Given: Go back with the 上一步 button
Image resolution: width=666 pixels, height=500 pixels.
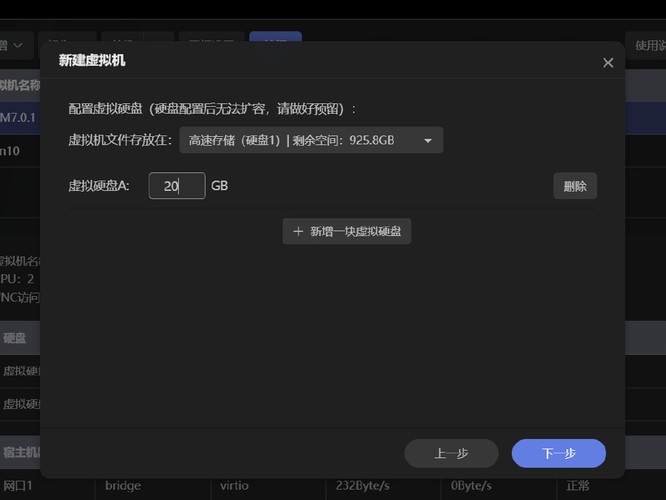Looking at the screenshot, I should [451, 453].
